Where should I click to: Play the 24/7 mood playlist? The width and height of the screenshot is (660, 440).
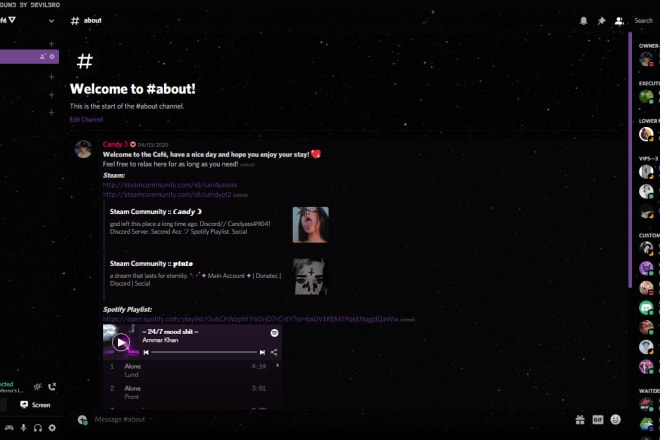121,342
